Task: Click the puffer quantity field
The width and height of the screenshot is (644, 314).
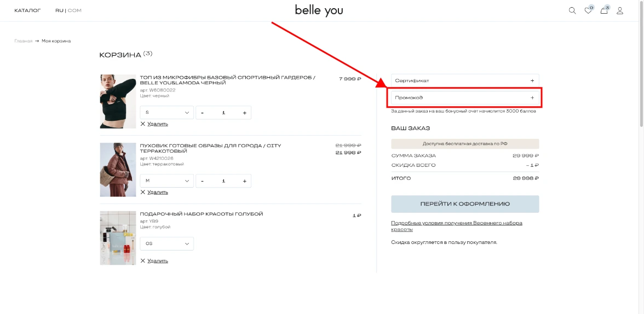Action: click(223, 181)
